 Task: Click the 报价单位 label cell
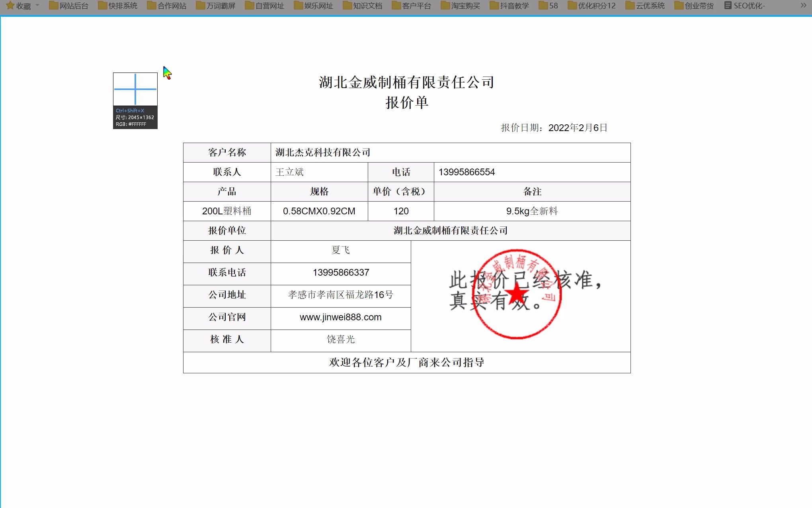coord(227,231)
